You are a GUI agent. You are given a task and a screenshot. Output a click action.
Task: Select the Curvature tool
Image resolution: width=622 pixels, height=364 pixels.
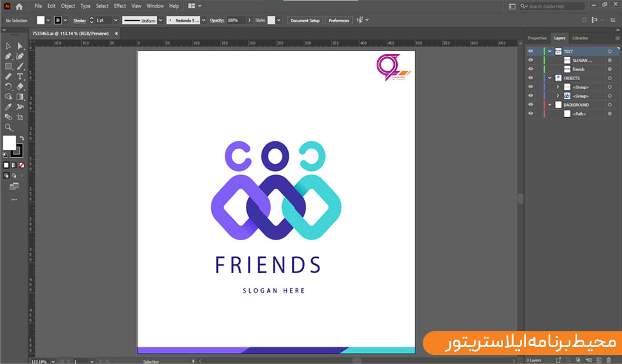[20, 56]
